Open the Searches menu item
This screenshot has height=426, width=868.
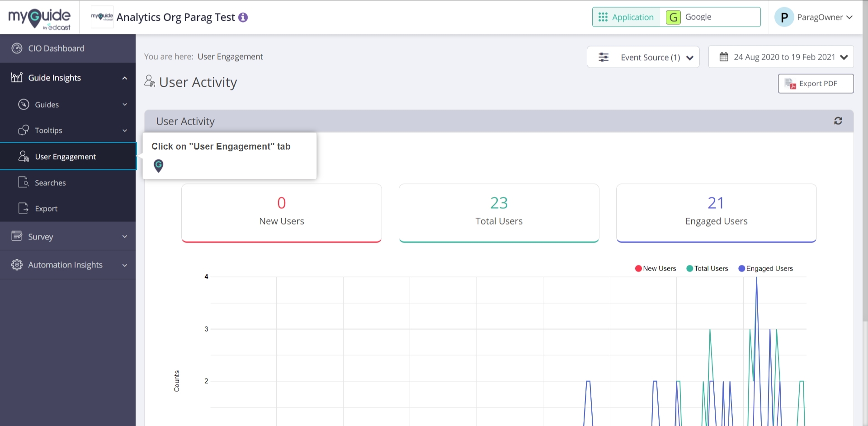click(x=68, y=183)
